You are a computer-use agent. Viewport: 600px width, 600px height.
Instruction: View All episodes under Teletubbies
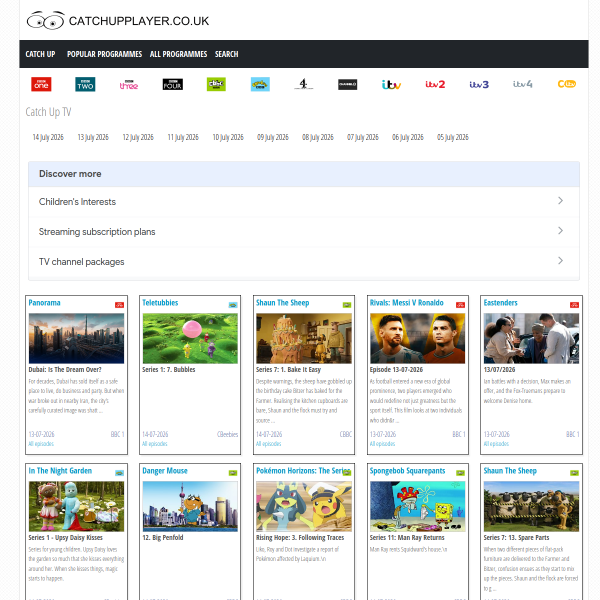(x=155, y=444)
